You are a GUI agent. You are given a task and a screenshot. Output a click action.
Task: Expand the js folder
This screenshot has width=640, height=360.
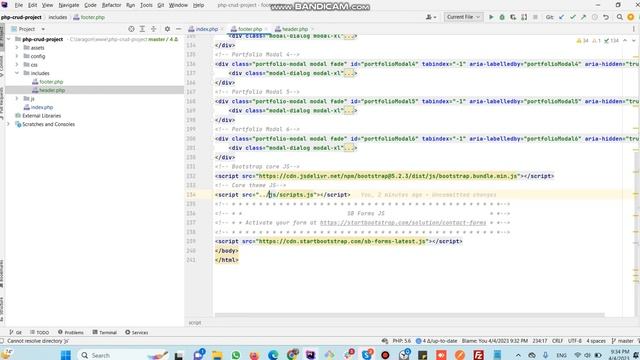(17, 99)
